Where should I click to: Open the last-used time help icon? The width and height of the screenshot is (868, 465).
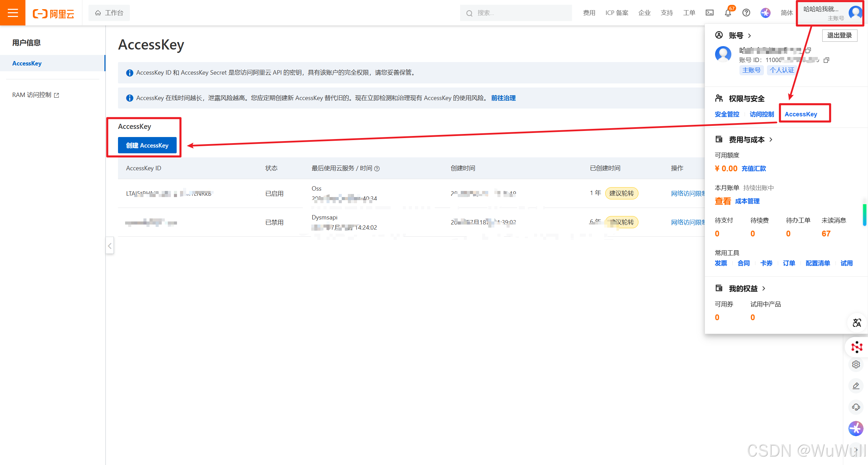377,169
